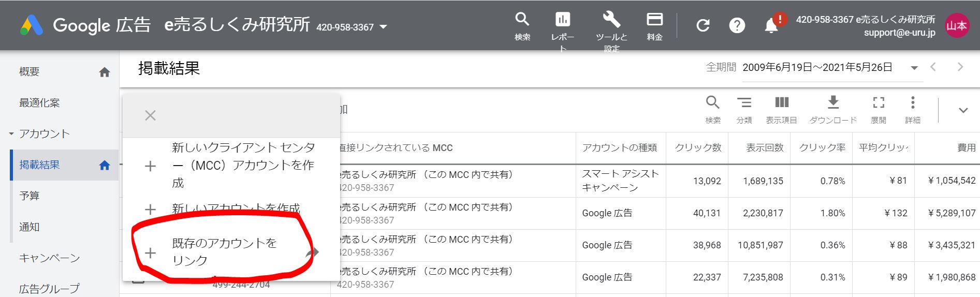This screenshot has height=297, width=980.
Task: Refresh using the circular arrow icon
Action: coord(703,25)
